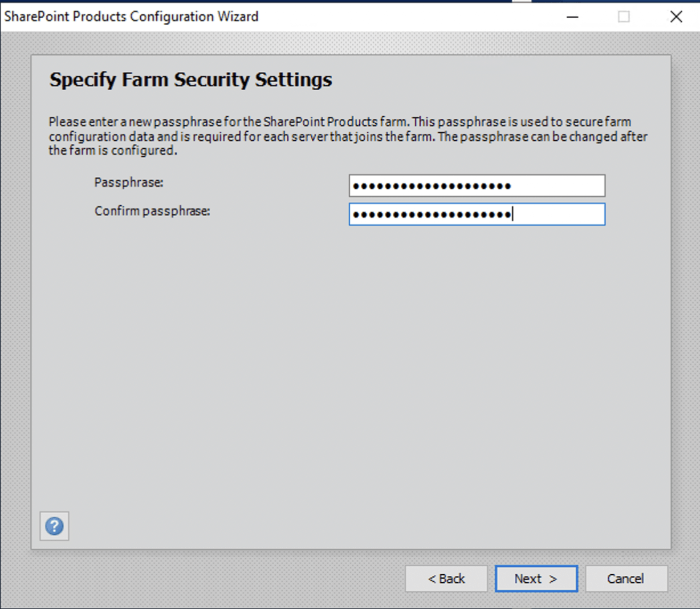Click the masked dots in the Passphrase box

coord(432,186)
